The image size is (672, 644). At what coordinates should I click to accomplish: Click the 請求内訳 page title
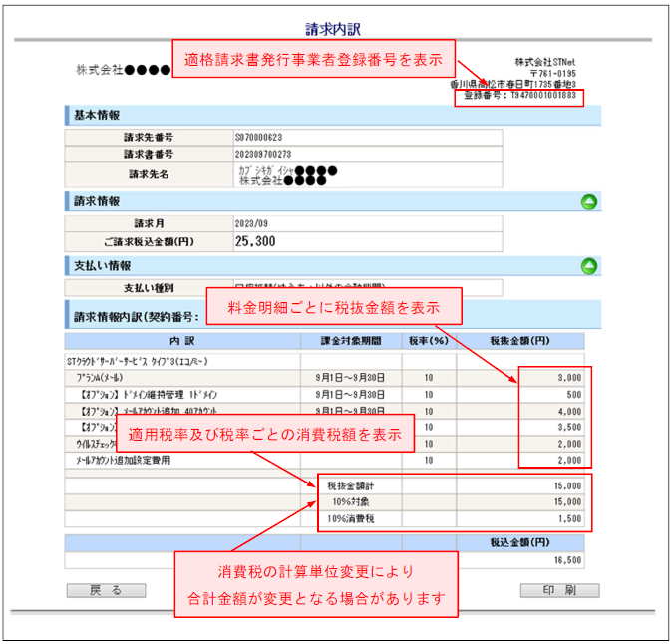333,29
